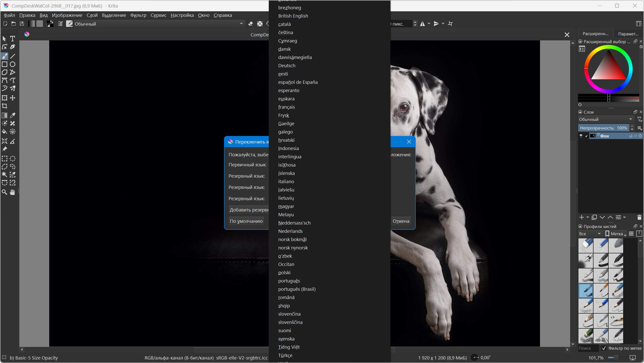This screenshot has height=363, width=644.
Task: Open the Фильтр menu
Action: click(138, 15)
